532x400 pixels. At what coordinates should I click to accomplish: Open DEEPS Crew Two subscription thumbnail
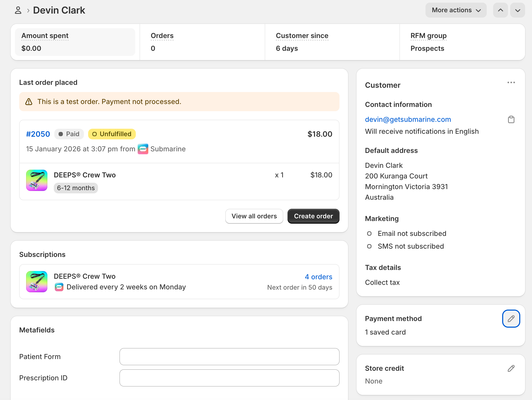tap(37, 282)
